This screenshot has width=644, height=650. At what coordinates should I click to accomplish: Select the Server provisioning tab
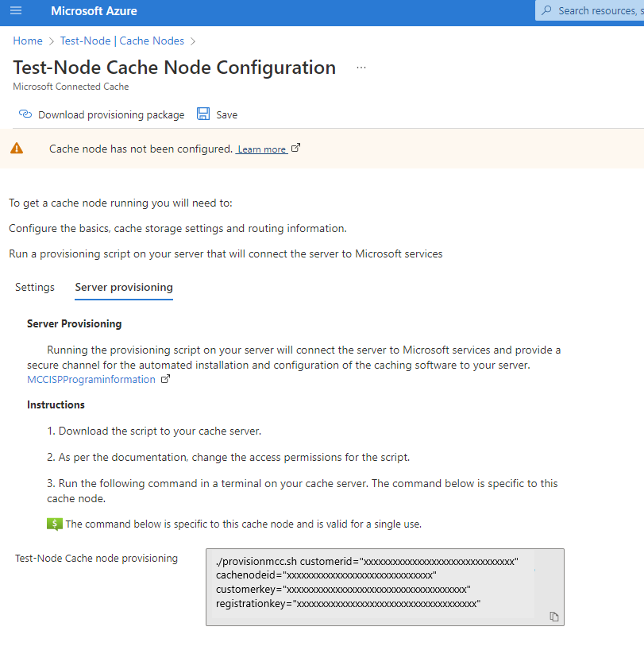point(123,287)
